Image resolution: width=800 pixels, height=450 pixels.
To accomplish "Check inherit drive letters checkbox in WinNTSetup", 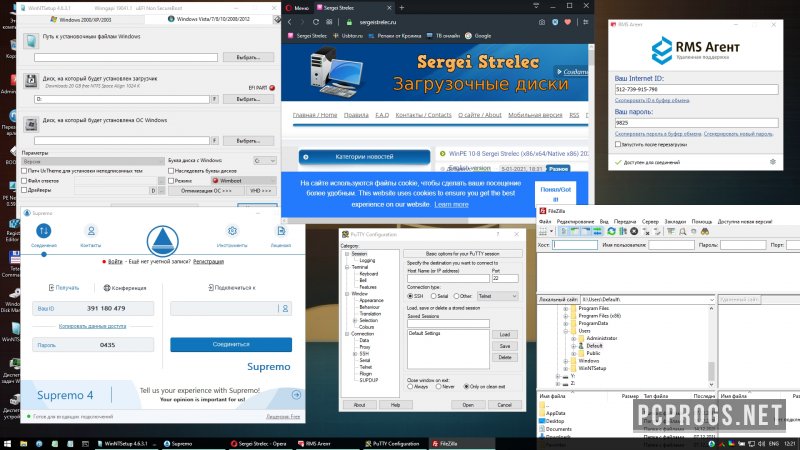I will 171,171.
